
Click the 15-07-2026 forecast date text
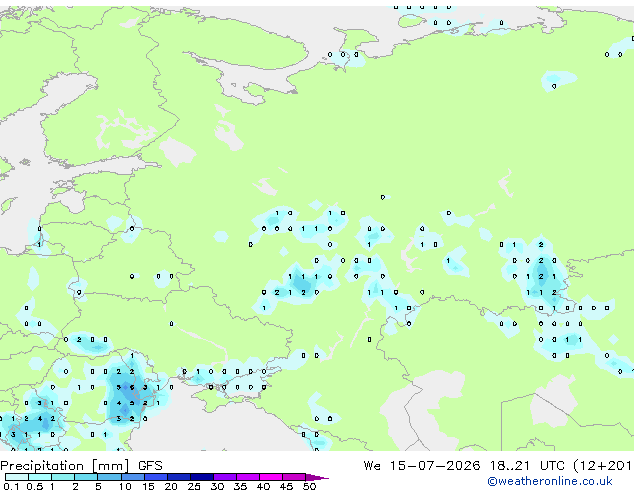click(435, 466)
